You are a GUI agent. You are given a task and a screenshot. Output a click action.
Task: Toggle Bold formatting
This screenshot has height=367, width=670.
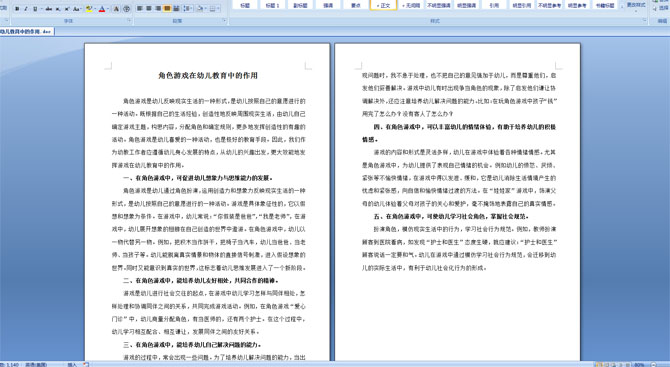(17, 9)
